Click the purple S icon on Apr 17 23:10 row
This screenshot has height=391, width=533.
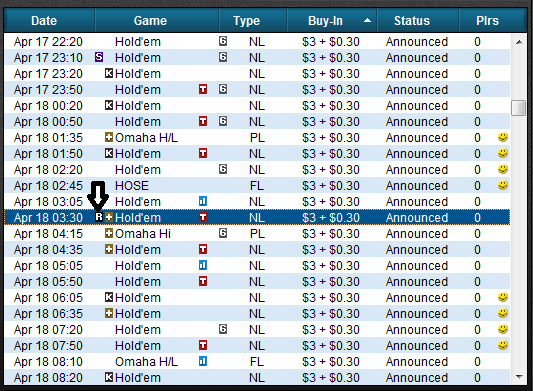99,57
